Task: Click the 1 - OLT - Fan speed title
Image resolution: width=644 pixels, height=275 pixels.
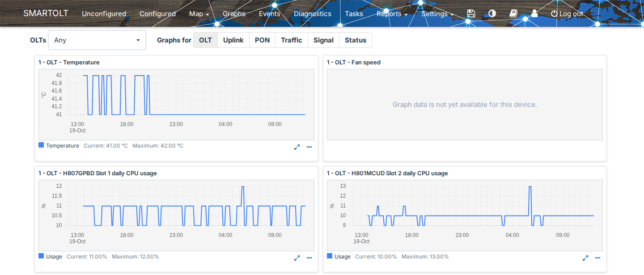Action: tap(354, 63)
